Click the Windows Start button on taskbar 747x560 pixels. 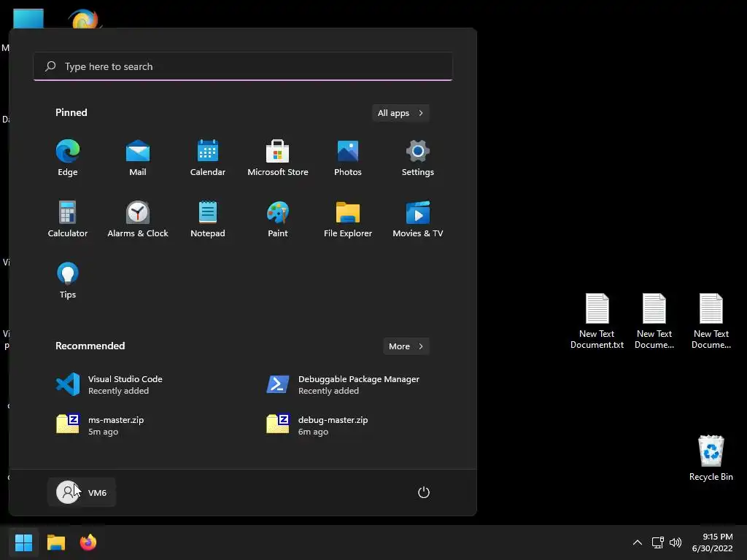pyautogui.click(x=23, y=542)
